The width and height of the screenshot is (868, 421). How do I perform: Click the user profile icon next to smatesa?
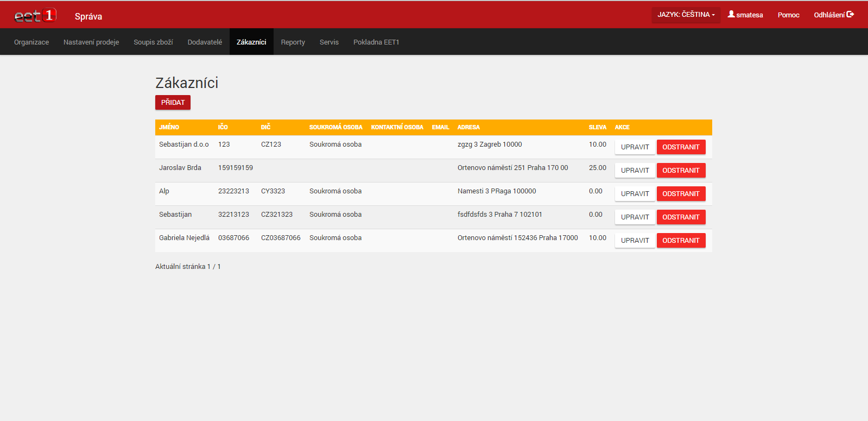point(731,14)
